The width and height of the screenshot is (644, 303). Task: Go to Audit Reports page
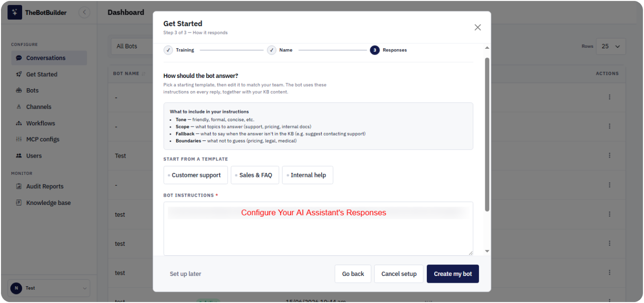[x=49, y=187]
